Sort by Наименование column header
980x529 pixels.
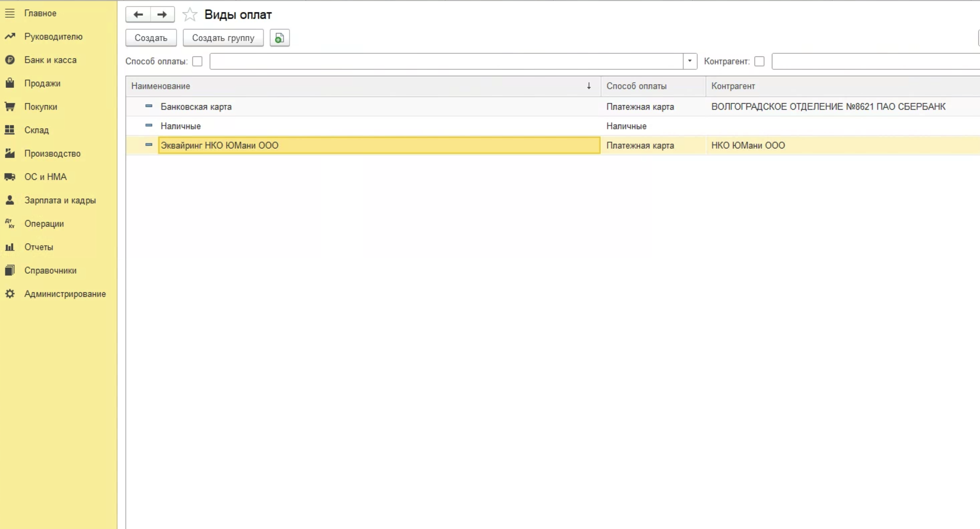(x=161, y=86)
